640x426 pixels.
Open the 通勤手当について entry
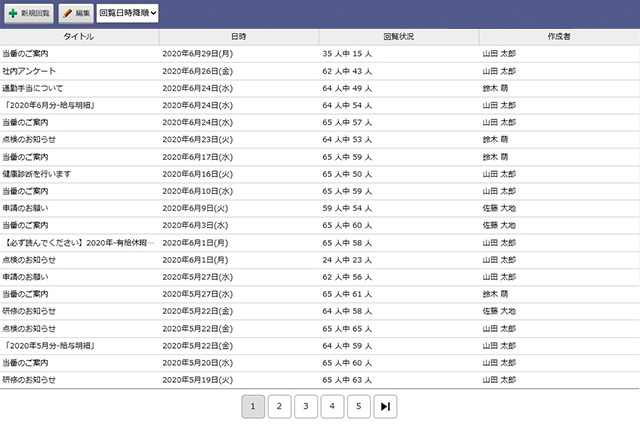pyautogui.click(x=36, y=88)
